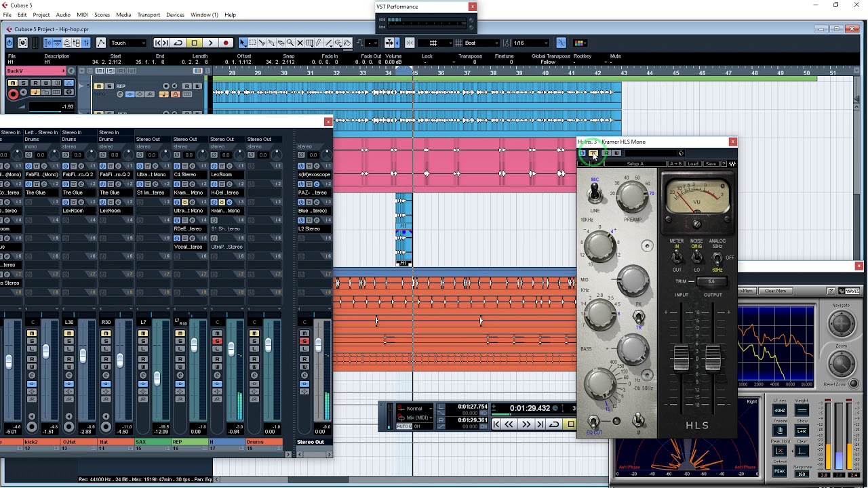Rewind using the transport panel
Screen dimensions: 868x488
(509, 424)
